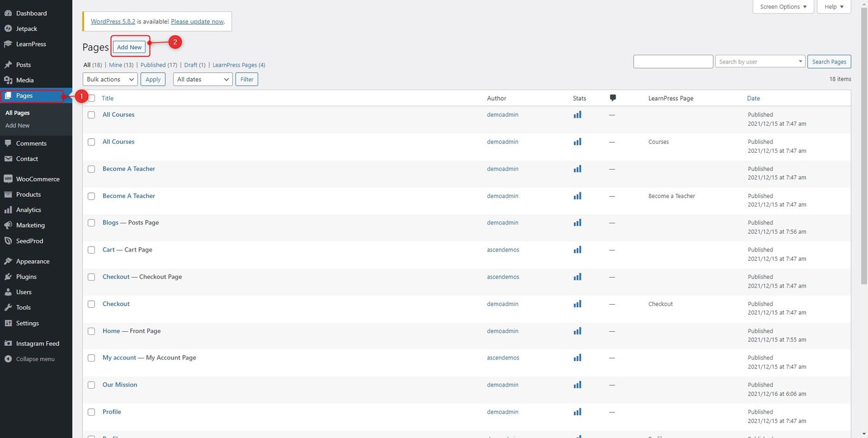Click Add New button beside Pages heading

tap(129, 47)
